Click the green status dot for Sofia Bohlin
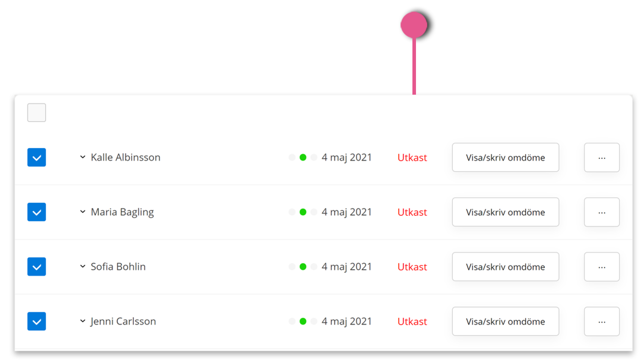Screen dimensions: 644x360 [303, 267]
